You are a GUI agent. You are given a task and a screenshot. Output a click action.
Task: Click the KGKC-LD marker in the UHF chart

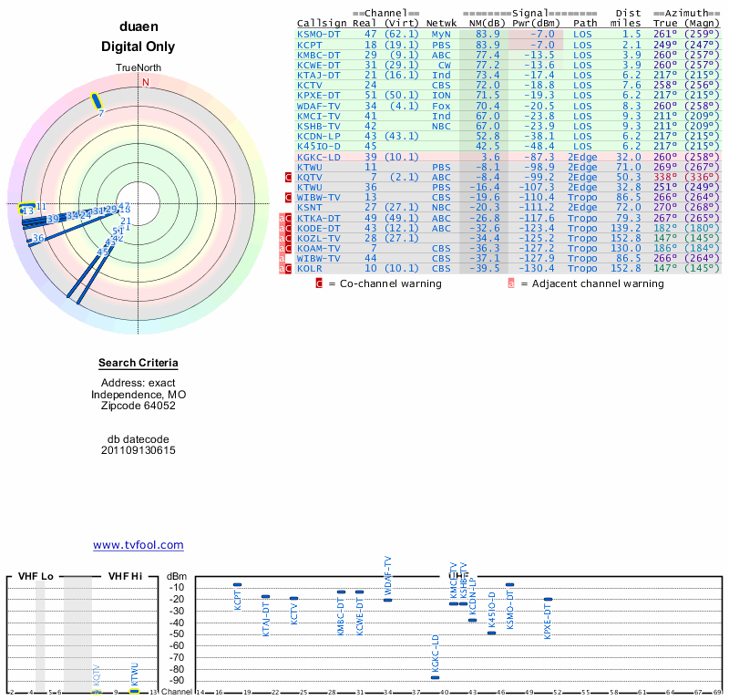tap(435, 678)
